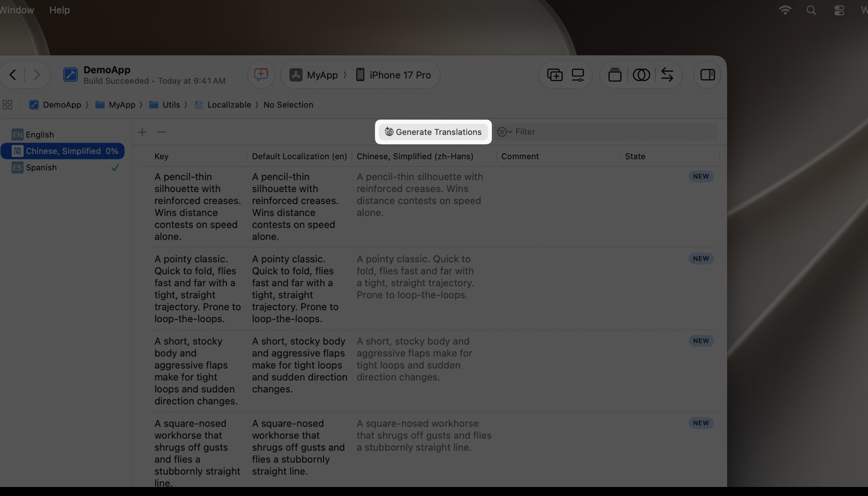This screenshot has height=496, width=868.
Task: Go back with the left chevron button
Action: pos(13,75)
